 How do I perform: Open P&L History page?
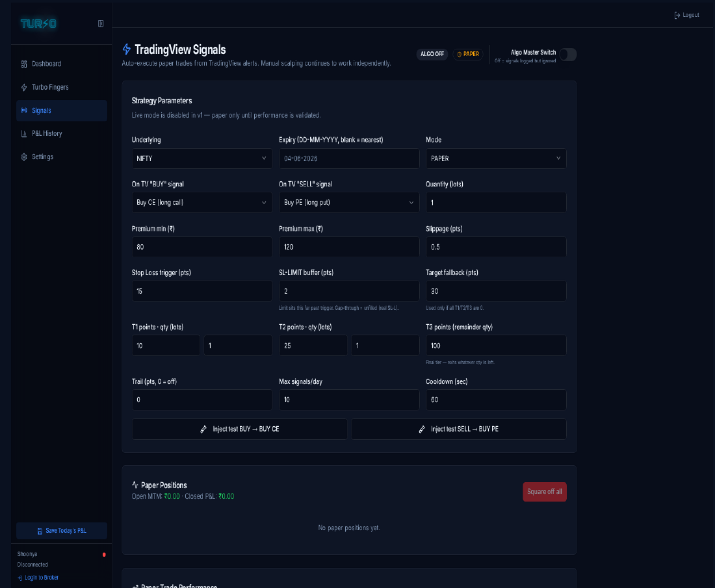pyautogui.click(x=62, y=134)
